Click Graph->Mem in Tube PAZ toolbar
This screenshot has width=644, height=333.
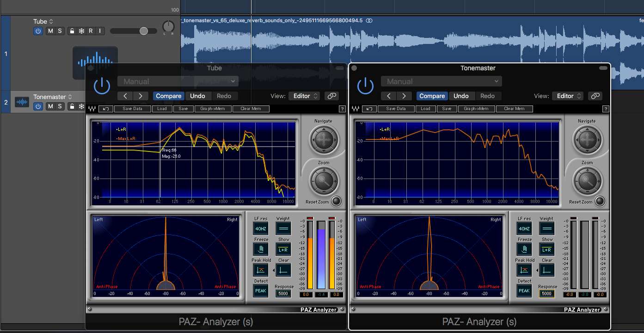[213, 109]
